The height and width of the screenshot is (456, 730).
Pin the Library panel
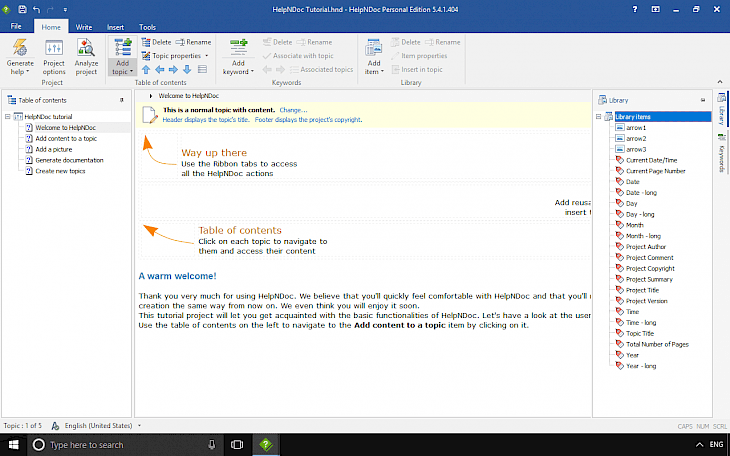[x=703, y=100]
